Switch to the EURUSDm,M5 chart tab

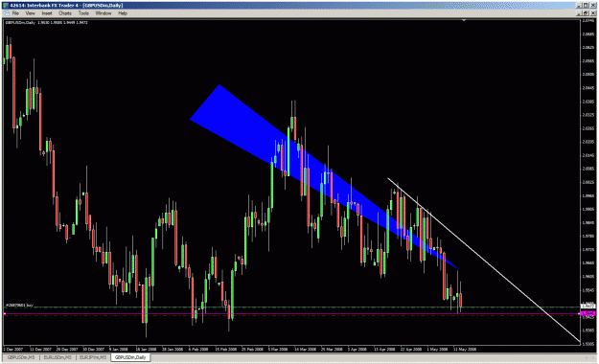pos(58,358)
